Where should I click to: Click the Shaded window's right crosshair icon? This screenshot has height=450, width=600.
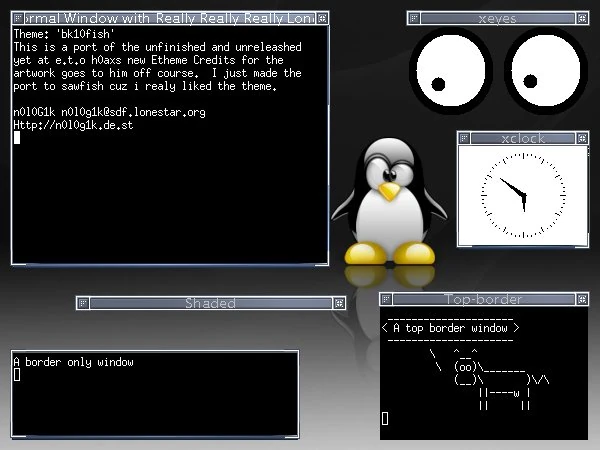(x=339, y=303)
